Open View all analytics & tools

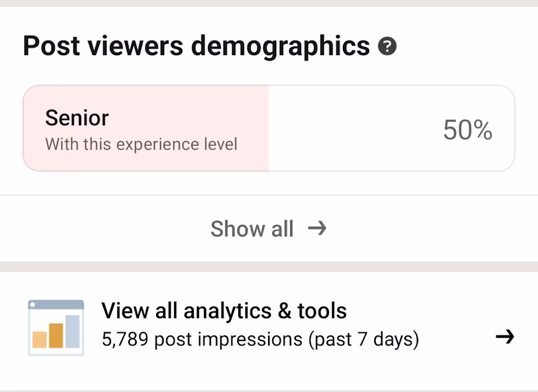[224, 311]
